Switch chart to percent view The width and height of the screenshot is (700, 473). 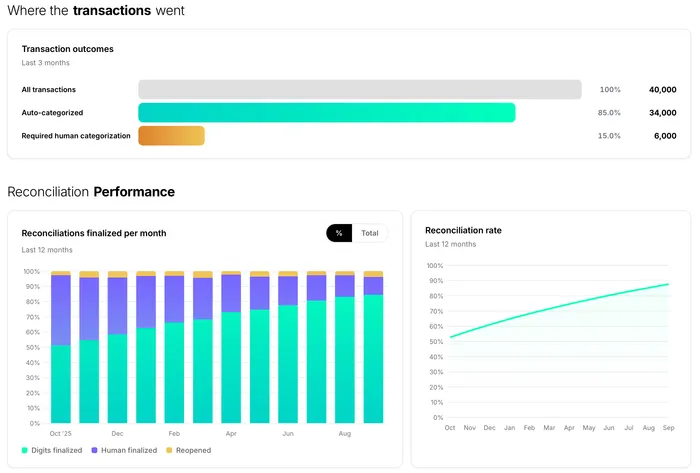[339, 233]
